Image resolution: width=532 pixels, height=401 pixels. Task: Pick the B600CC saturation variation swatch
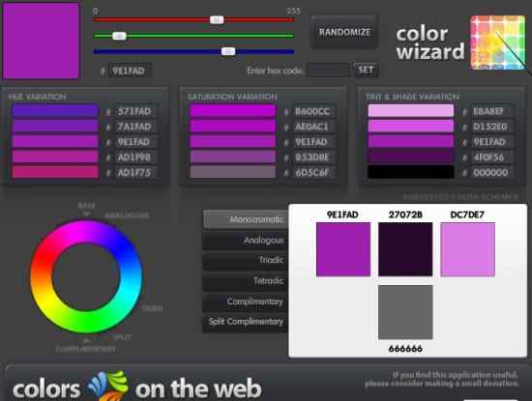click(233, 111)
